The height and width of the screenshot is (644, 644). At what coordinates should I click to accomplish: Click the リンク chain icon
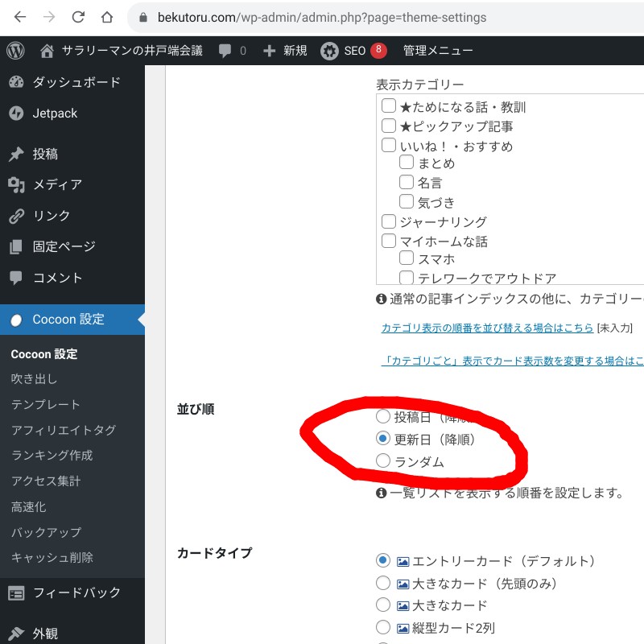[16, 216]
